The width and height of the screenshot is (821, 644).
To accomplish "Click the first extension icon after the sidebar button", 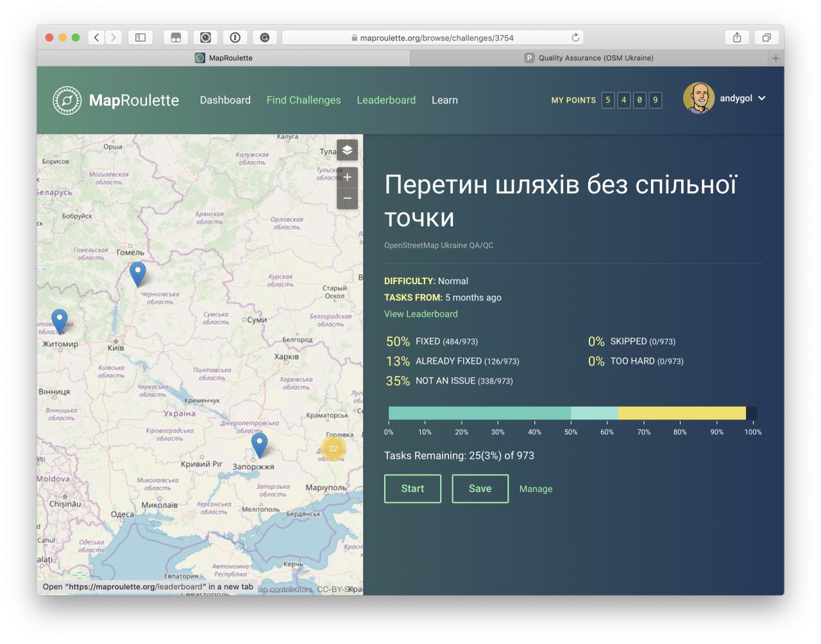I will [x=176, y=37].
